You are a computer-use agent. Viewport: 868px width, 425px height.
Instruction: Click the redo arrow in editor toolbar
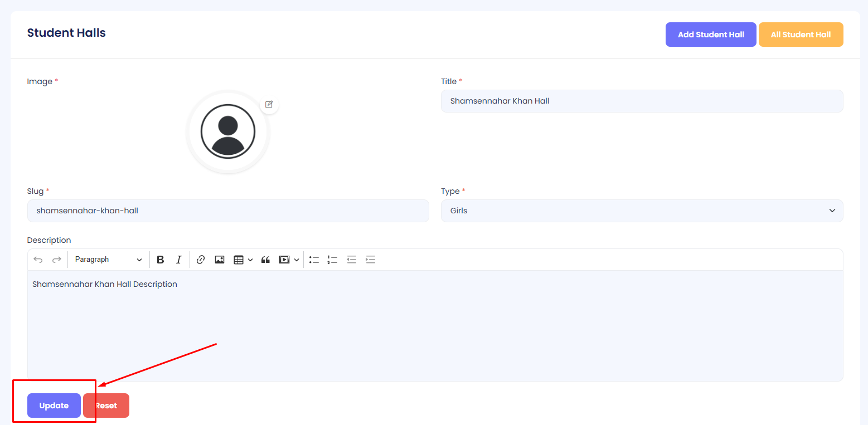tap(56, 260)
